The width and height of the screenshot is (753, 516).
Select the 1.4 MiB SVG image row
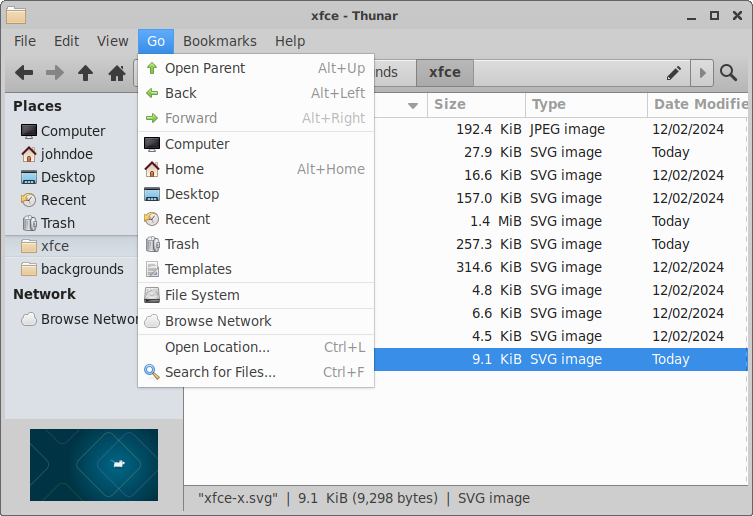pyautogui.click(x=560, y=221)
